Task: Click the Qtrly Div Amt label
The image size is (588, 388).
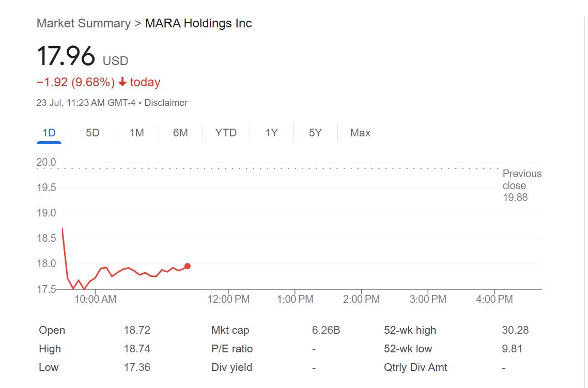Action: (x=415, y=367)
